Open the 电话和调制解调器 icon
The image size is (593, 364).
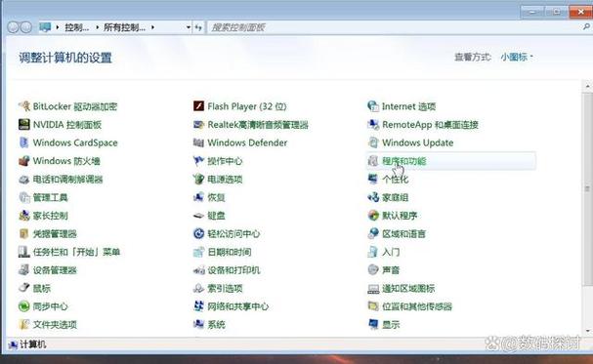pyautogui.click(x=24, y=180)
